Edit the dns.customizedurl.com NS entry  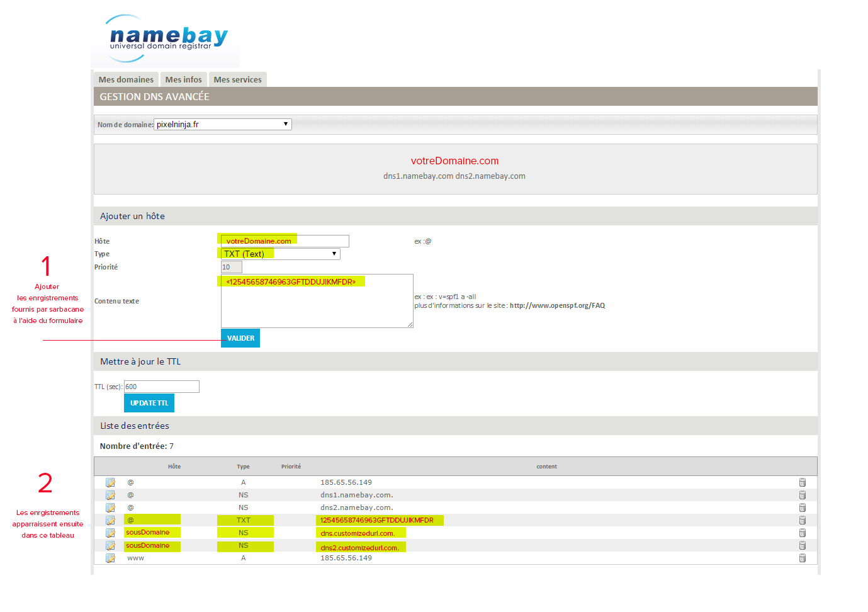point(110,533)
